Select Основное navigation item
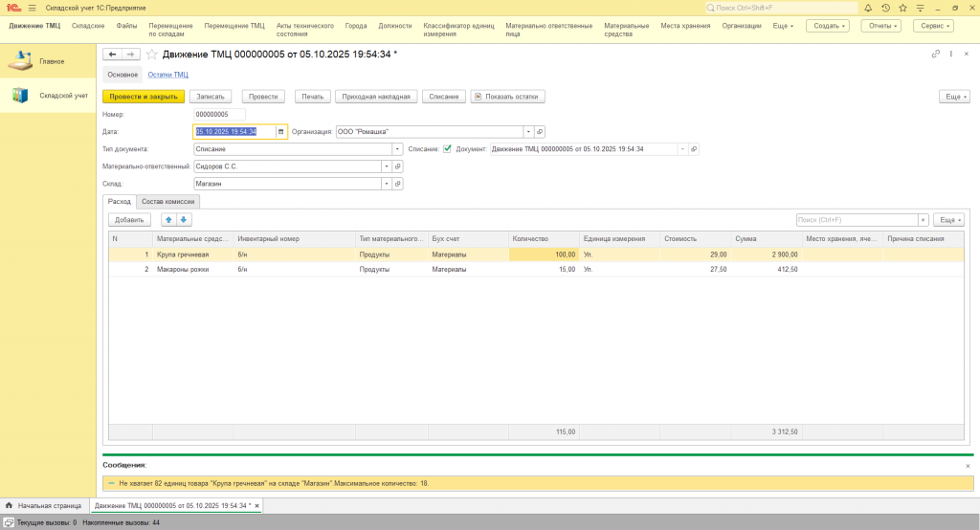Viewport: 980px width, 530px height. (x=122, y=75)
